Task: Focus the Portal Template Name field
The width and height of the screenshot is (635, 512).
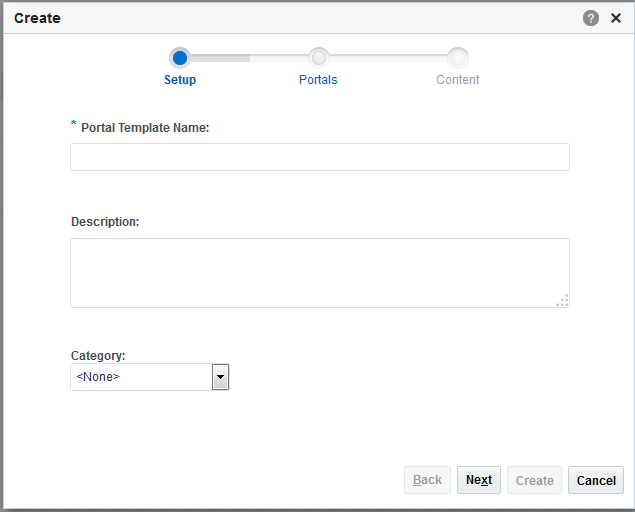Action: 320,157
